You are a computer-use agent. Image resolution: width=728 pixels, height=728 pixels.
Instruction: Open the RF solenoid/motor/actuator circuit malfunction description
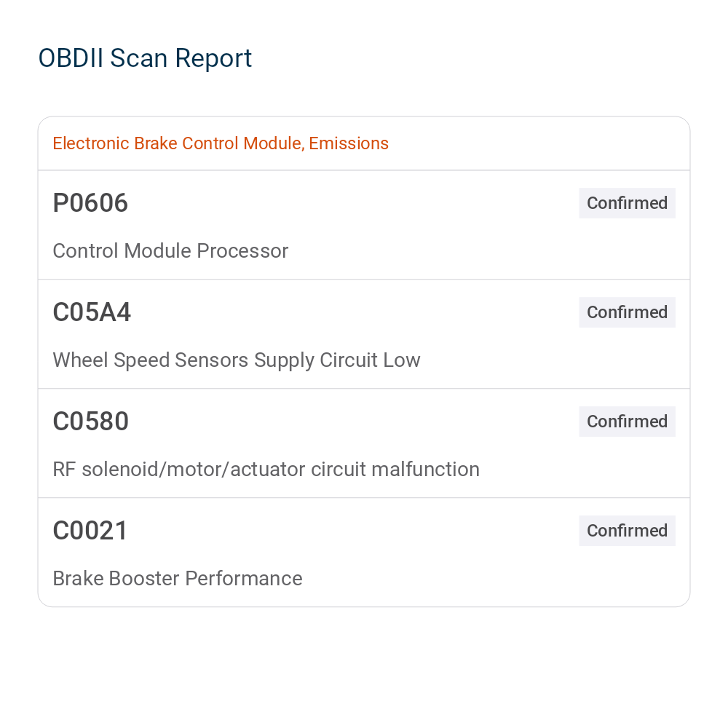point(266,470)
